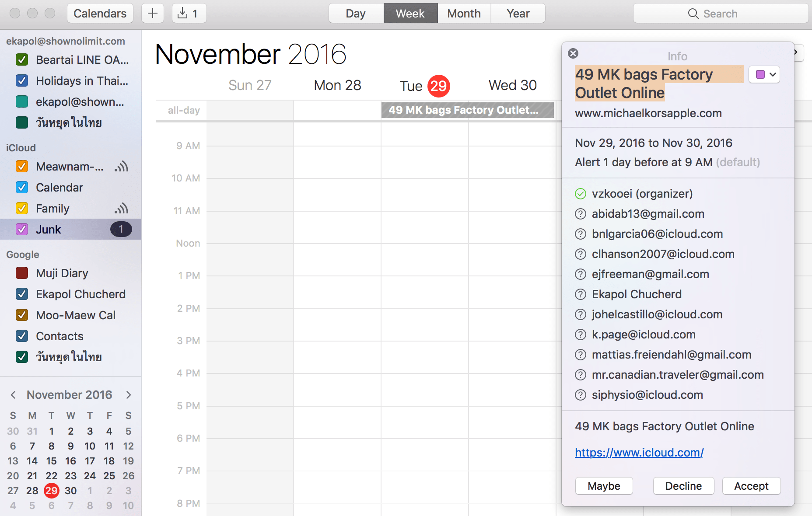Switch to Year view
The height and width of the screenshot is (516, 812).
518,13
